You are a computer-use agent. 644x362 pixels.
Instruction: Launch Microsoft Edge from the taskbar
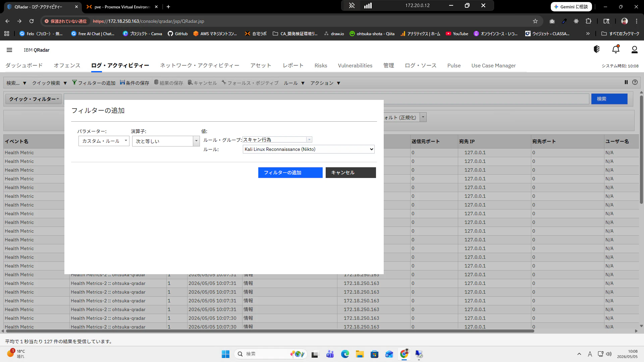click(x=345, y=354)
